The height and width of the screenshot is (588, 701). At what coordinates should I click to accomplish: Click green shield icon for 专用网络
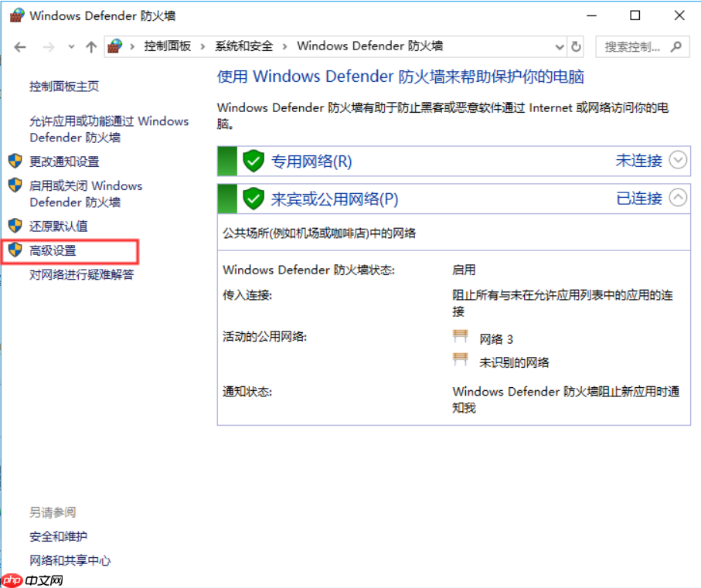click(254, 161)
